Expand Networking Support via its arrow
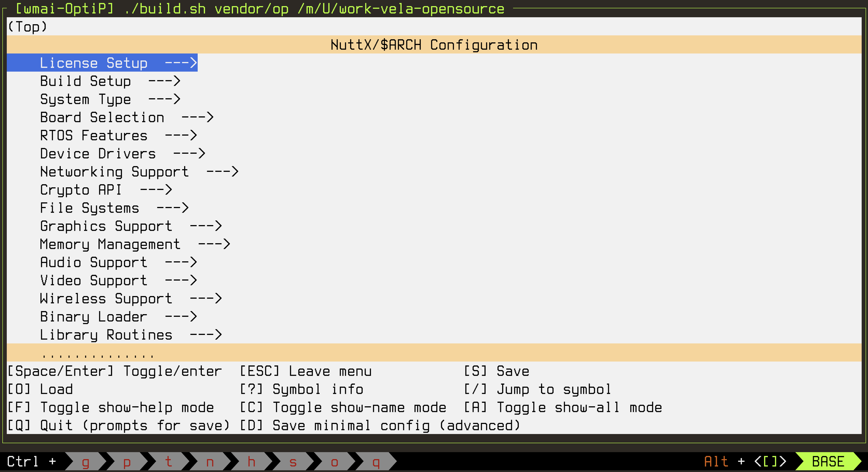Viewport: 868px width, 472px height. (x=222, y=172)
